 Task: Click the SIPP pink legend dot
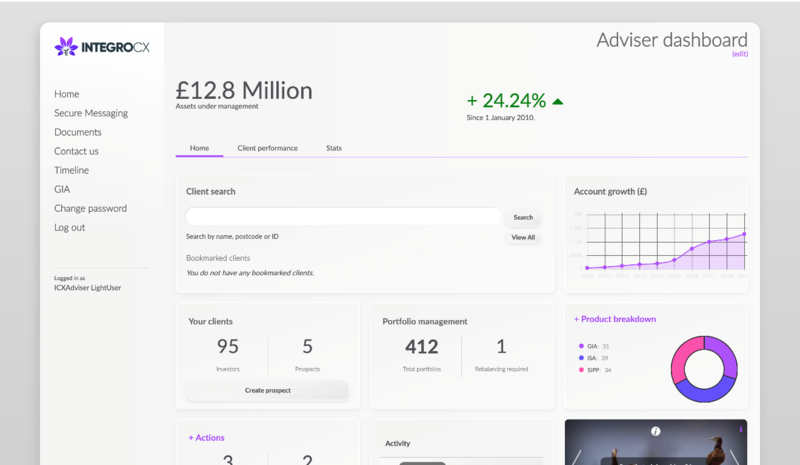point(581,370)
